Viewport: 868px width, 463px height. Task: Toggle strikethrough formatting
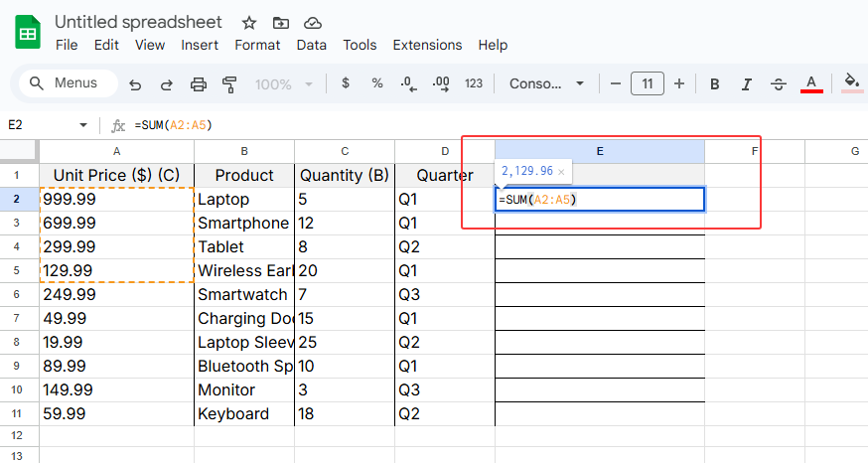click(779, 83)
